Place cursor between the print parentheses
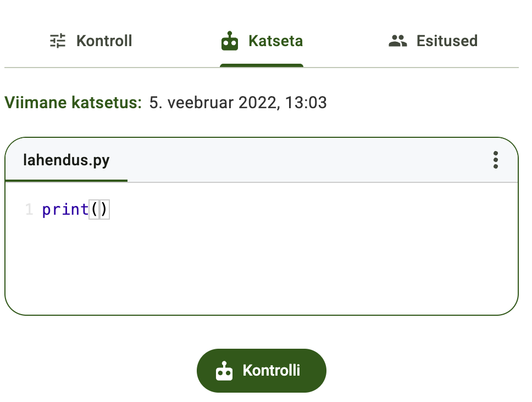The height and width of the screenshot is (402, 532). [x=99, y=209]
